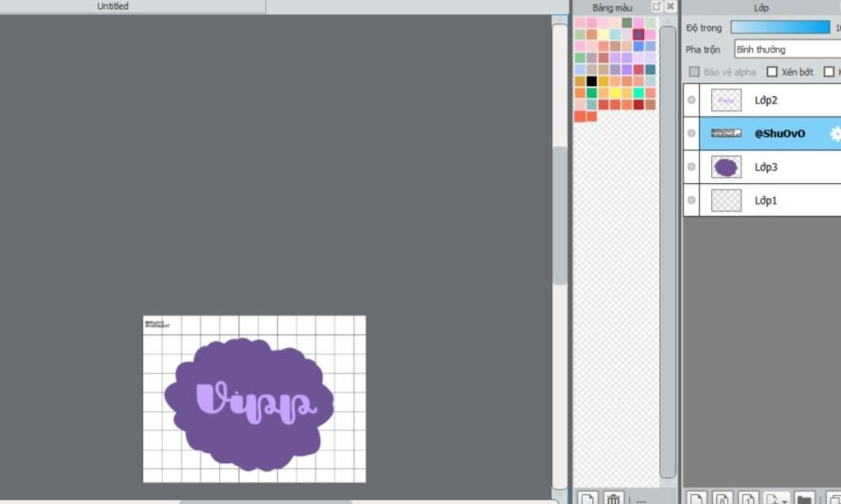
Task: Switch to the Untitled canvas tab
Action: coord(113,7)
